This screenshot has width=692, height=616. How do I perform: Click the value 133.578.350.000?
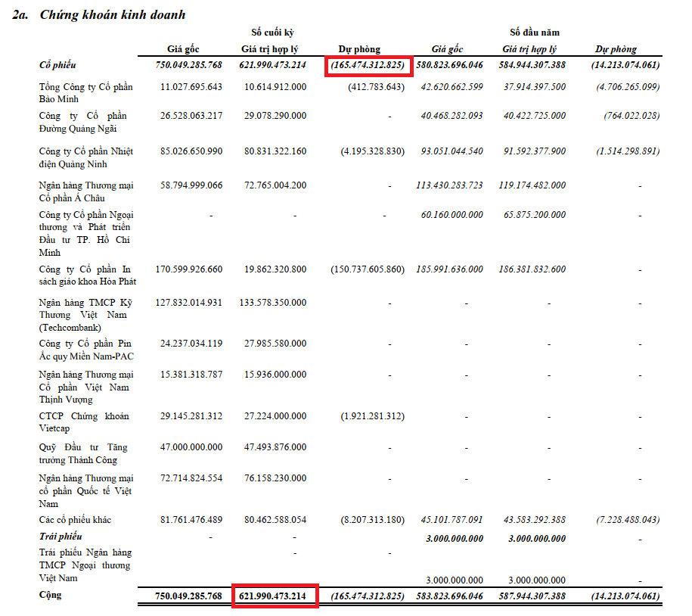[273, 303]
